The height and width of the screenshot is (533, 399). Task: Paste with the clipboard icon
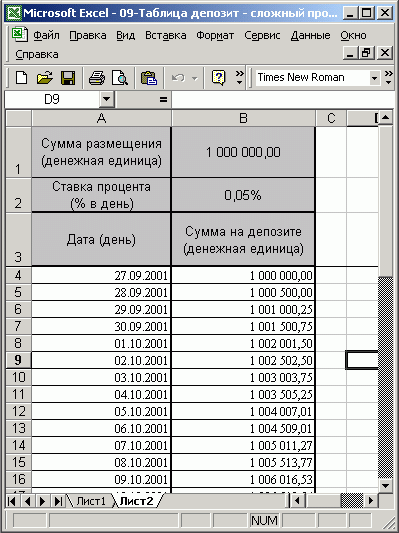coord(149,78)
